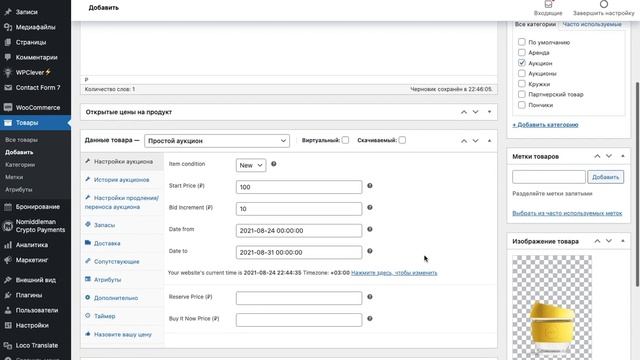Click the WooCommerce icon in sidebar
The height and width of the screenshot is (360, 640).
click(8, 107)
